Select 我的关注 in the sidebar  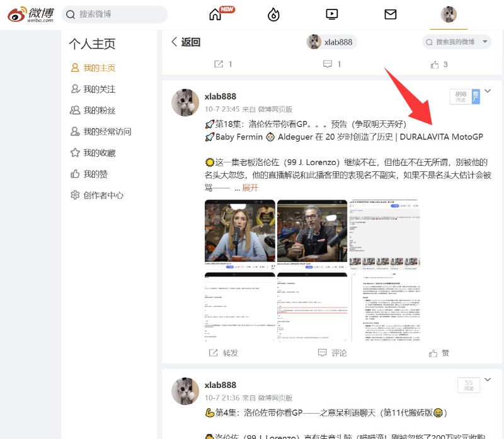pyautogui.click(x=99, y=89)
